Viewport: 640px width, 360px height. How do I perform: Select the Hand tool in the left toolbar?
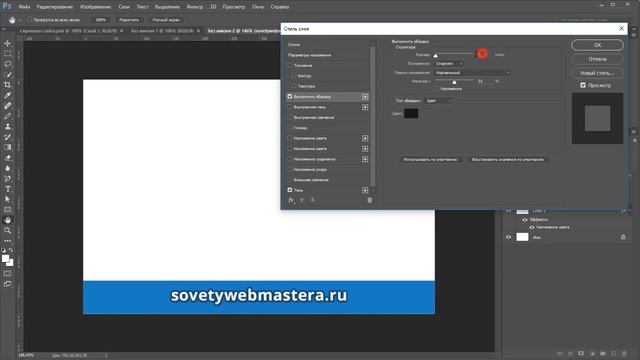pyautogui.click(x=7, y=220)
